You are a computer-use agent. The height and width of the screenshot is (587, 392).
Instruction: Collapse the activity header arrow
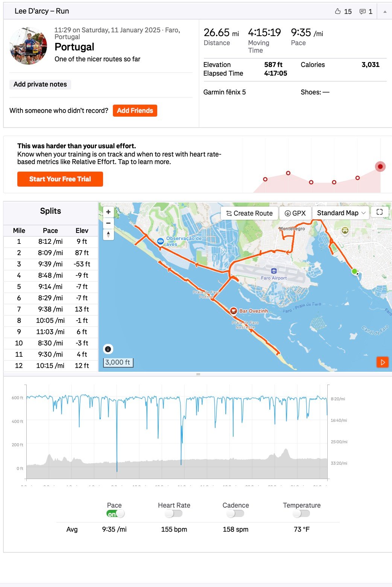coord(384,12)
